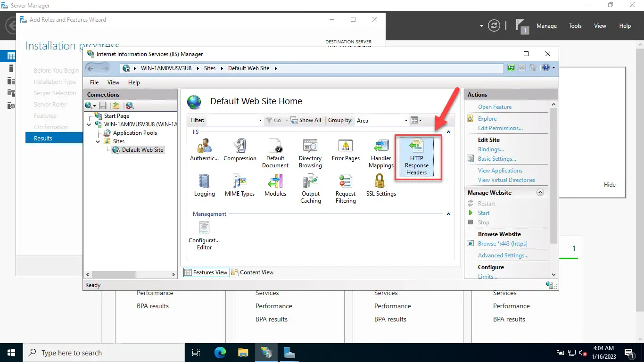Open the Logging feature
This screenshot has width=644, height=362.
[204, 185]
